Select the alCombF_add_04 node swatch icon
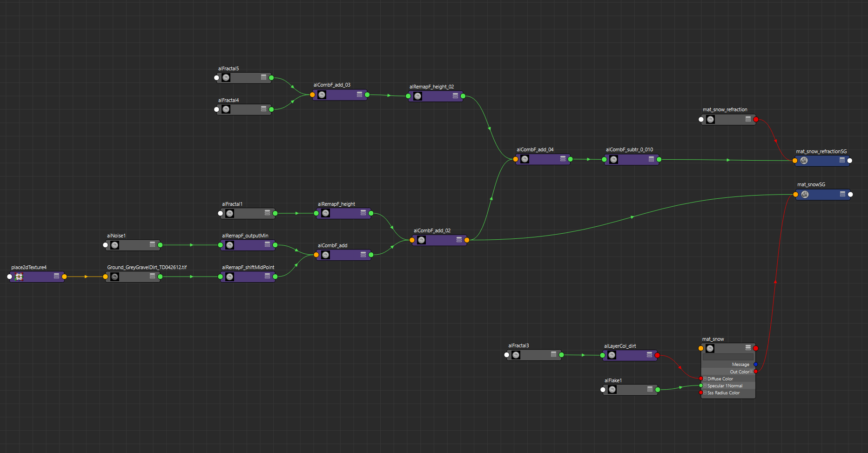The image size is (868, 453). 525,159
